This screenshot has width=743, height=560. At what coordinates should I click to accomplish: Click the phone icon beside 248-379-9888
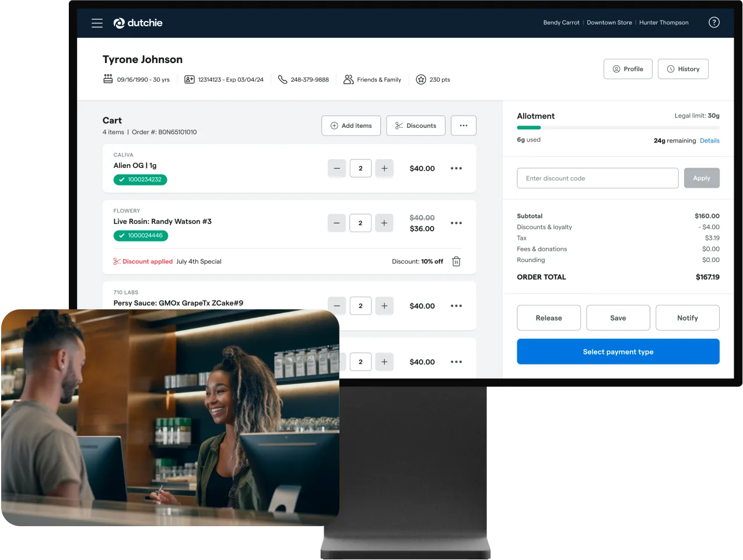[x=282, y=79]
